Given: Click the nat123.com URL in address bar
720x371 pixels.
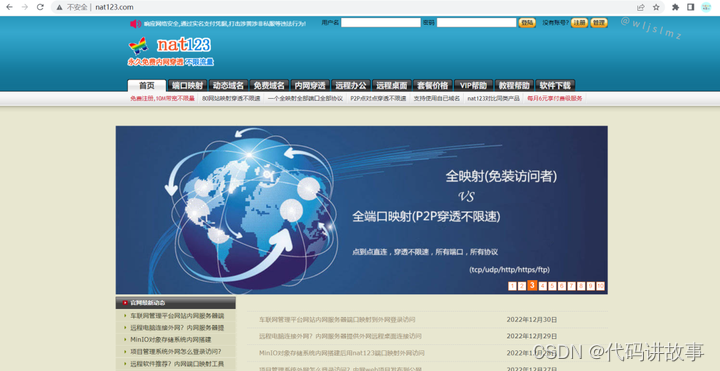Looking at the screenshot, I should (114, 7).
